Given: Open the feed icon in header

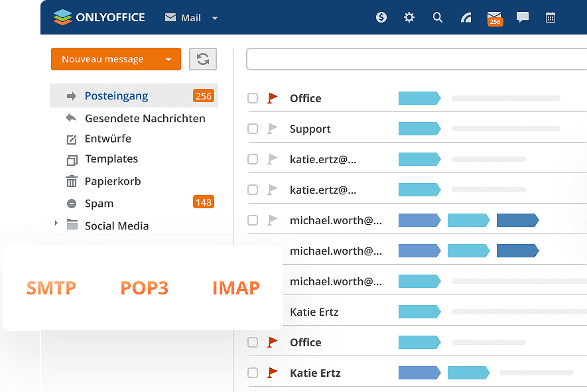Looking at the screenshot, I should [466, 18].
